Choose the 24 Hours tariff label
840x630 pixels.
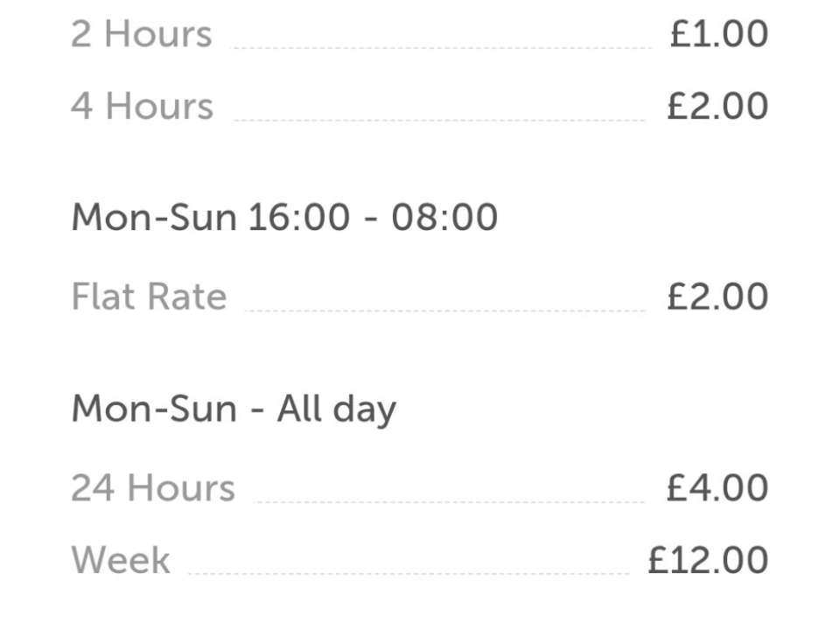153,487
